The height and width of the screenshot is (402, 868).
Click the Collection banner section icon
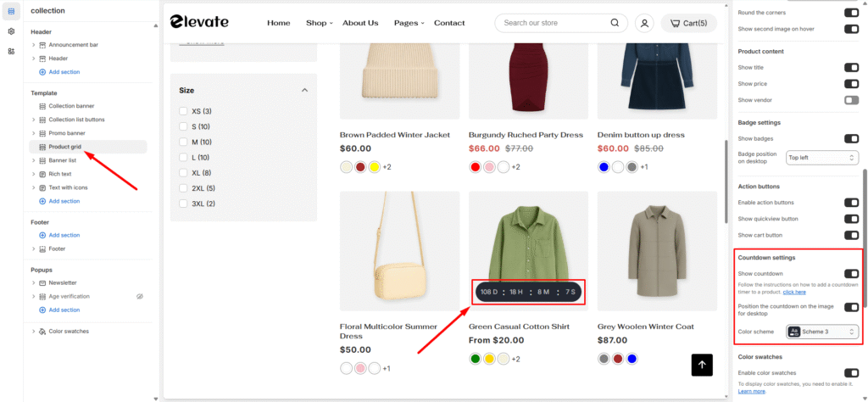click(x=42, y=106)
